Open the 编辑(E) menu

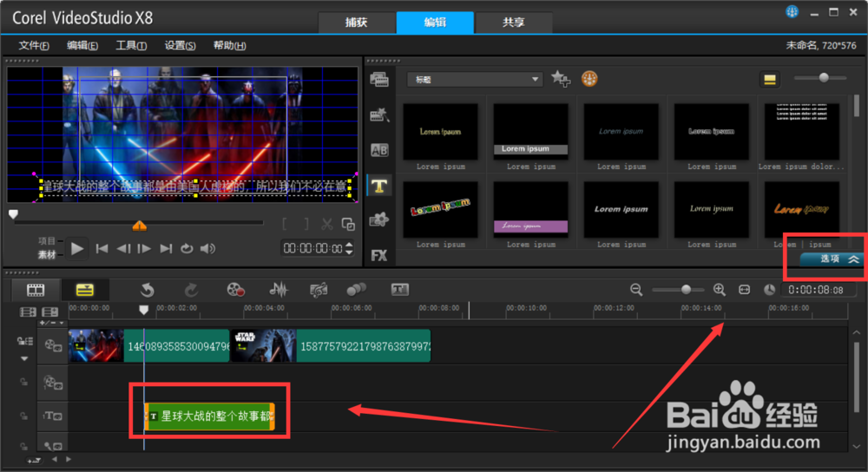[82, 45]
